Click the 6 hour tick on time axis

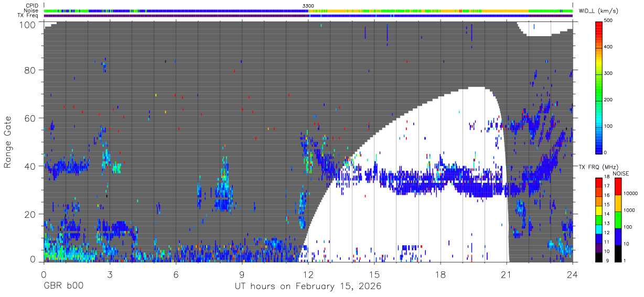coord(176,274)
